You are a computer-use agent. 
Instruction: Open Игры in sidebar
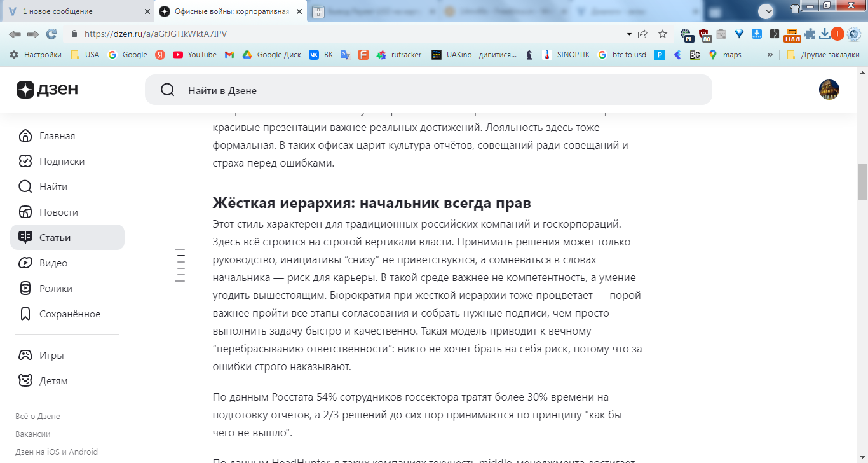point(67,356)
